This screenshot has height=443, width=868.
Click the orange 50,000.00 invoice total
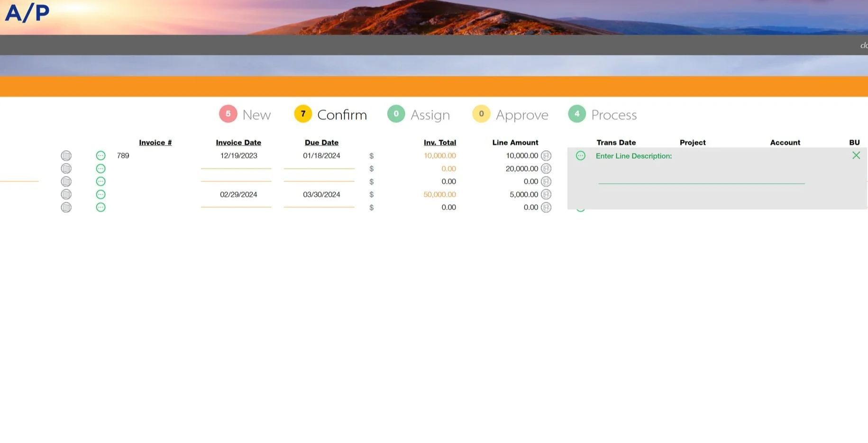coord(440,194)
